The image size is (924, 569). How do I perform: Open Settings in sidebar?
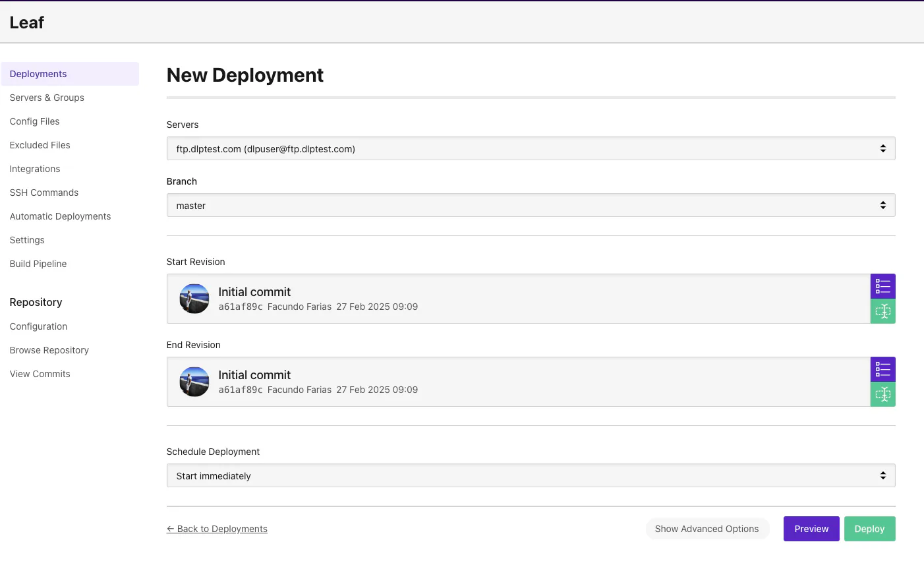(x=27, y=240)
